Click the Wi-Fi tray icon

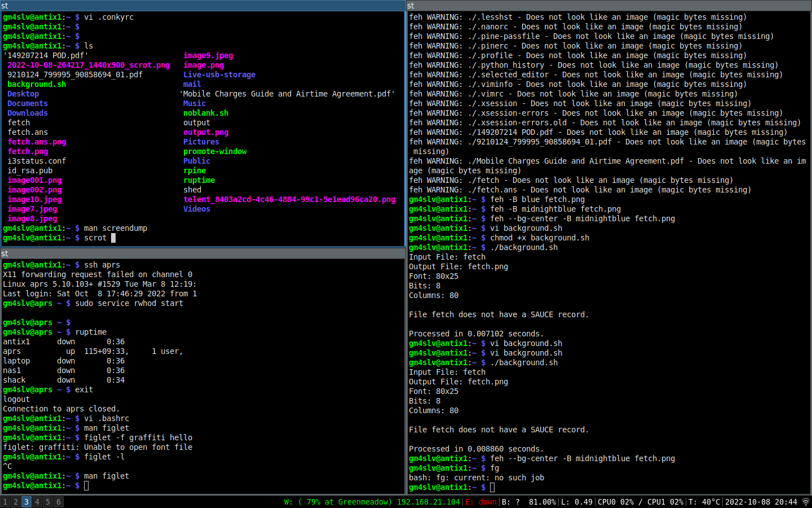[806, 502]
